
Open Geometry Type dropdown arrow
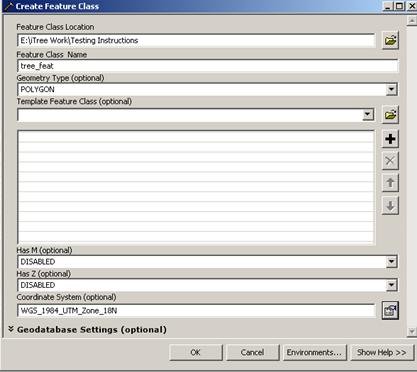pyautogui.click(x=391, y=89)
